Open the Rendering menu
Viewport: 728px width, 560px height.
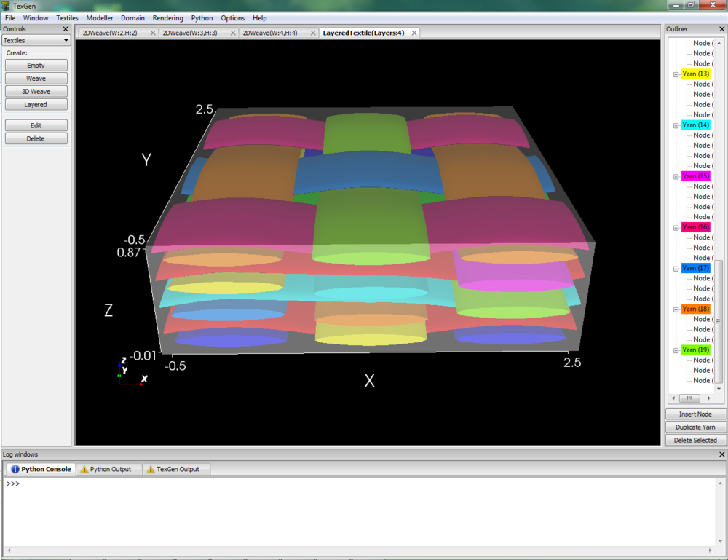(167, 18)
